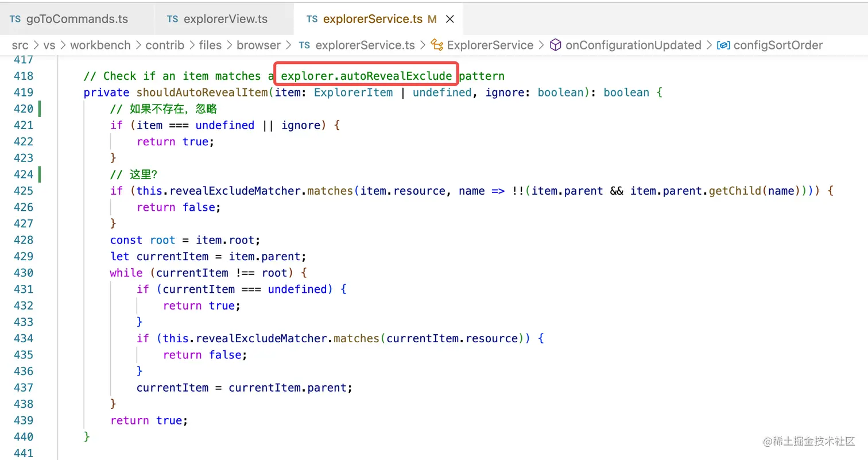Click revealExcludeMatcher on line 434
868x460 pixels.
click(x=262, y=338)
